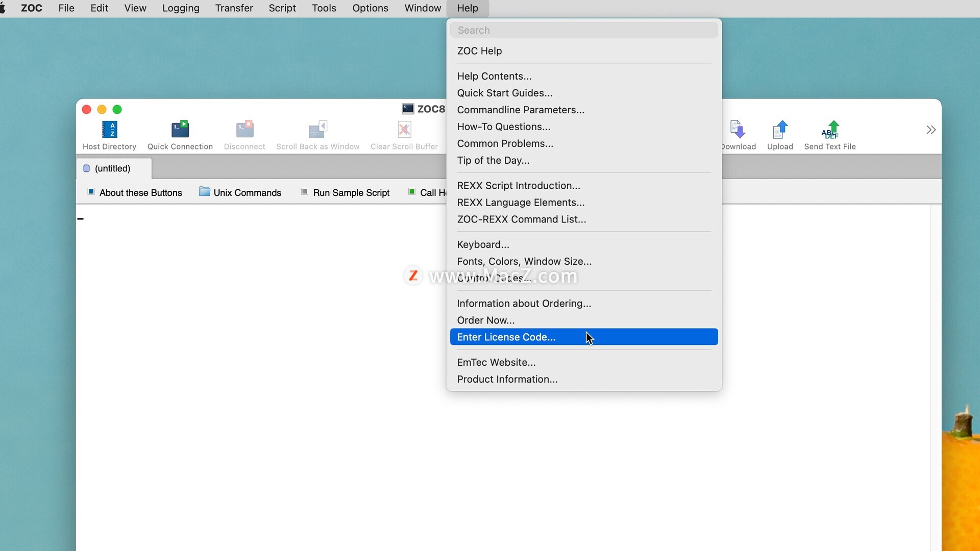Viewport: 980px width, 551px height.
Task: Choose Help Contents... from the menu
Action: coord(584,76)
